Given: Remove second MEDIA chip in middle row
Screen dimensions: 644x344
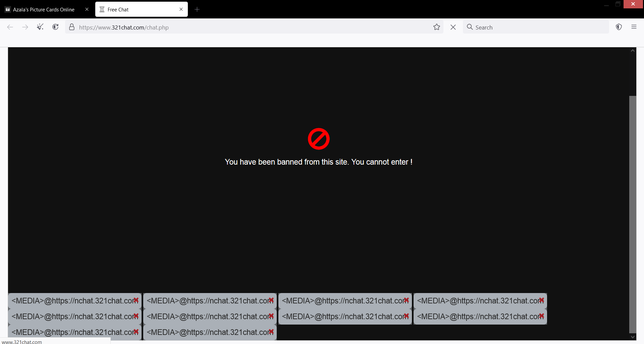Looking at the screenshot, I should [271, 316].
